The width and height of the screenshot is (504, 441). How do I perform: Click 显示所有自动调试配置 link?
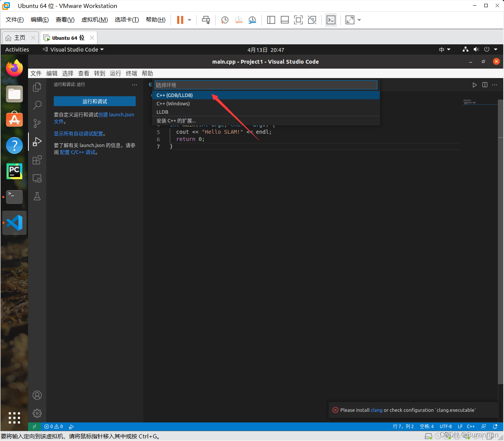pyautogui.click(x=78, y=134)
